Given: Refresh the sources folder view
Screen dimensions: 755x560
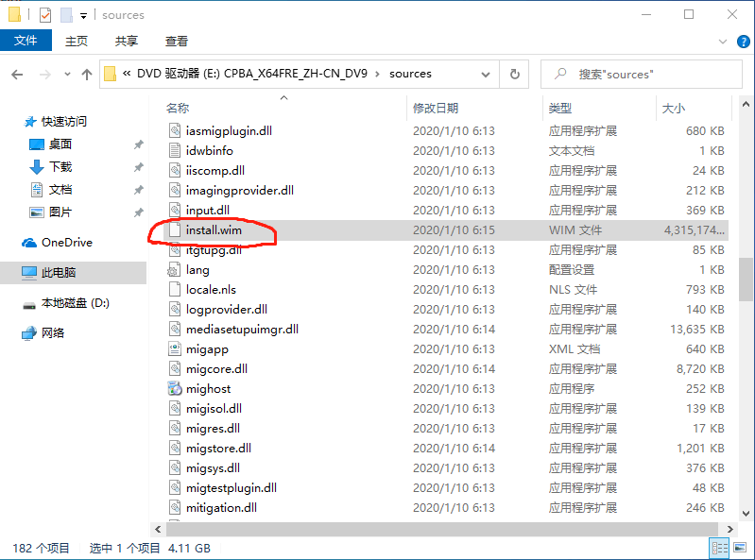Looking at the screenshot, I should coord(514,74).
